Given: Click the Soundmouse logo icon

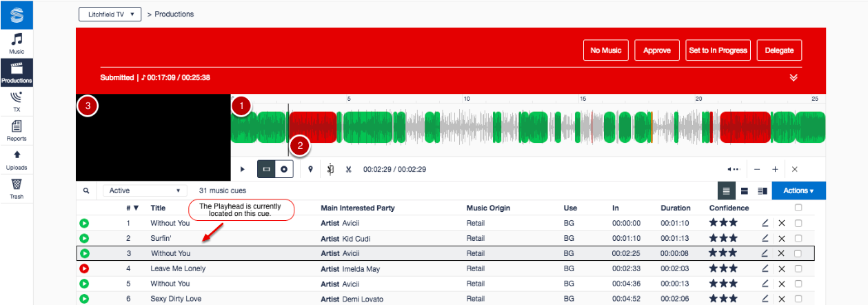Looking at the screenshot, I should coord(17,14).
